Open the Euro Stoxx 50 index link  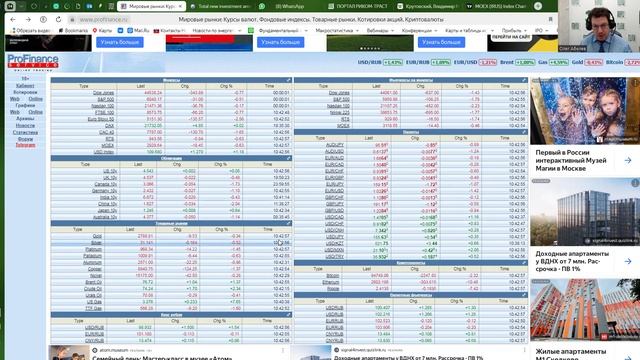coord(101,119)
